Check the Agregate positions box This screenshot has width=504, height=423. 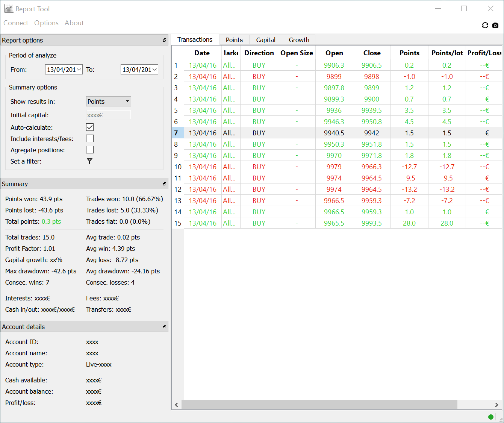coord(90,150)
